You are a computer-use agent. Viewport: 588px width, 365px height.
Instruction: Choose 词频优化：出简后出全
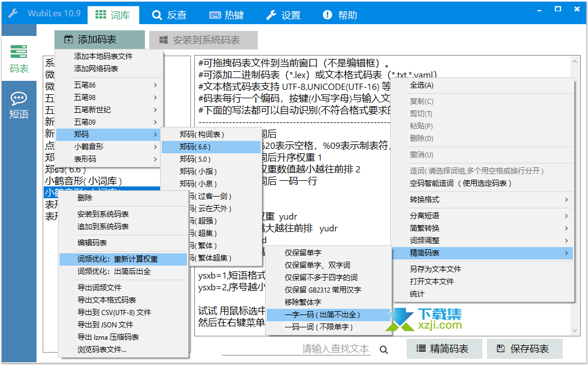122,272
